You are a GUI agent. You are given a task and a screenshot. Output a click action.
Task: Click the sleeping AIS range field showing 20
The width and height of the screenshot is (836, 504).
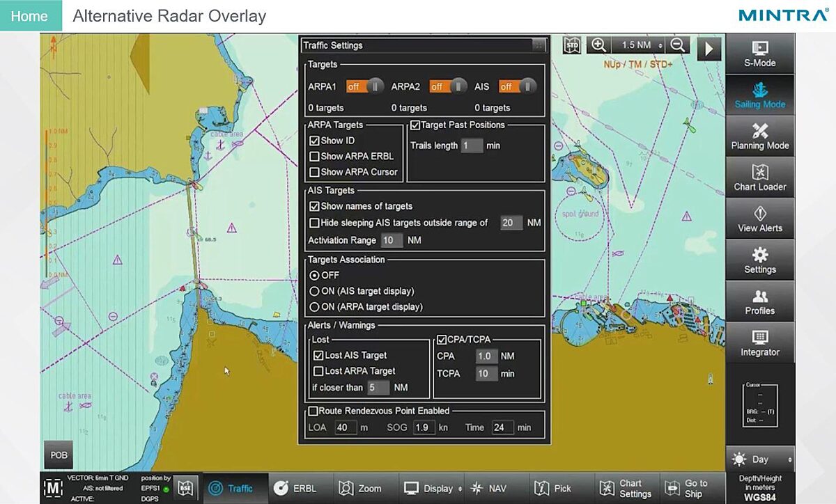(511, 223)
